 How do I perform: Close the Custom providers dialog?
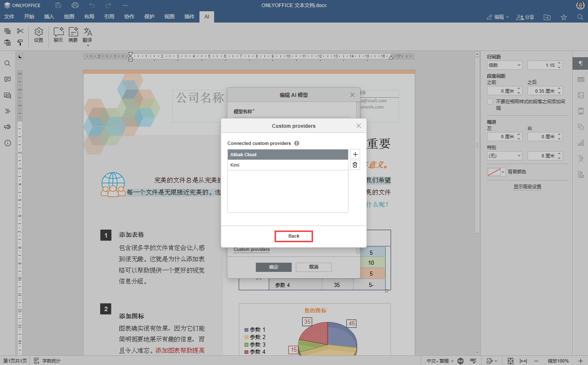pos(358,126)
